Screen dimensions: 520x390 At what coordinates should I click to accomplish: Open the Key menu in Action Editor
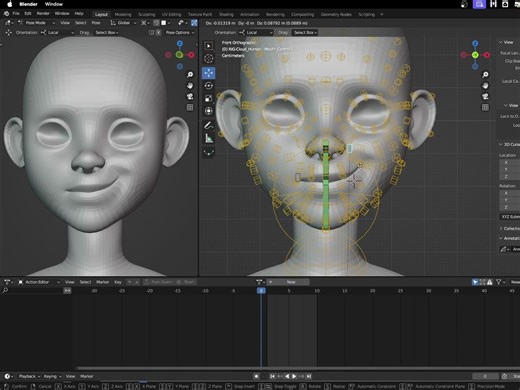[x=118, y=282]
